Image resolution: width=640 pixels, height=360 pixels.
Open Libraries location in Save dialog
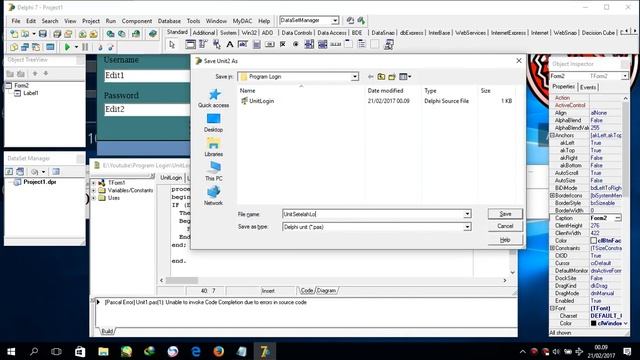click(213, 147)
